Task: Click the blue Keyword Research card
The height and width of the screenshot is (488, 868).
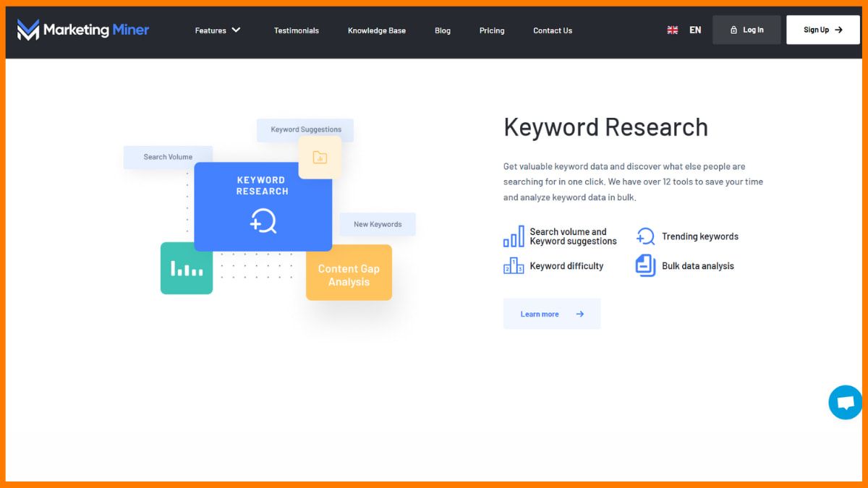Action: 263,206
